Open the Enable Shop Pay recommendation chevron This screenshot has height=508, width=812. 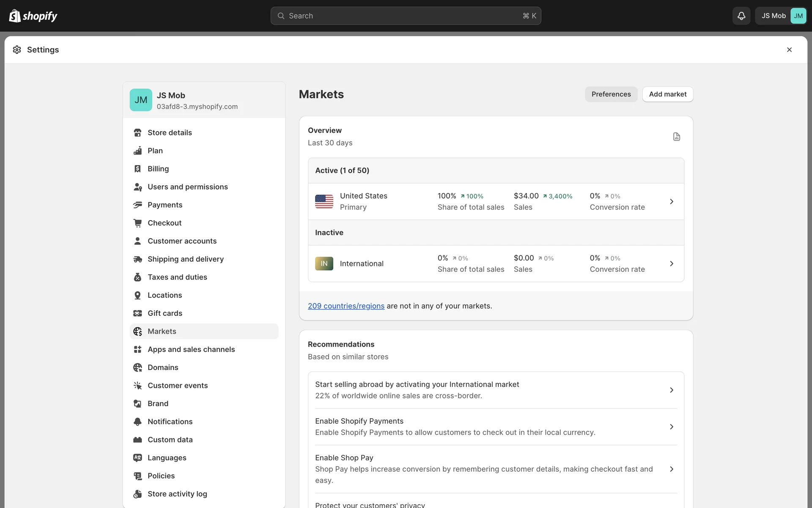pos(671,469)
